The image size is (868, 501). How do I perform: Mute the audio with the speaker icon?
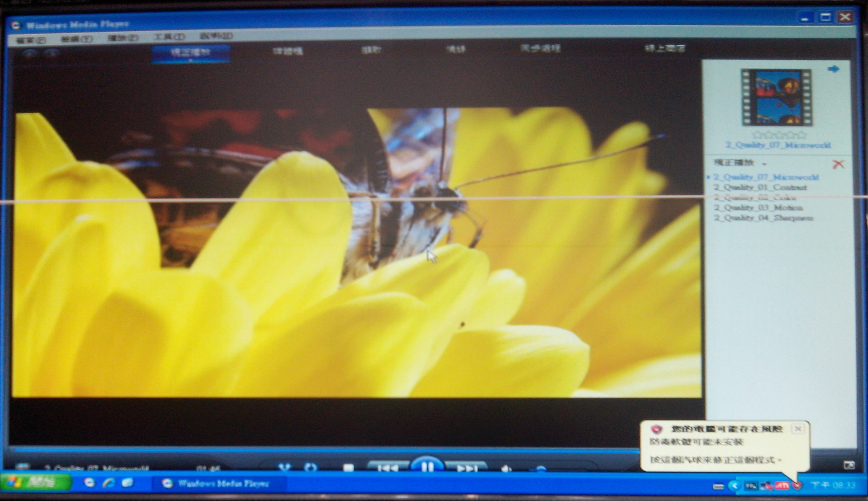click(506, 468)
